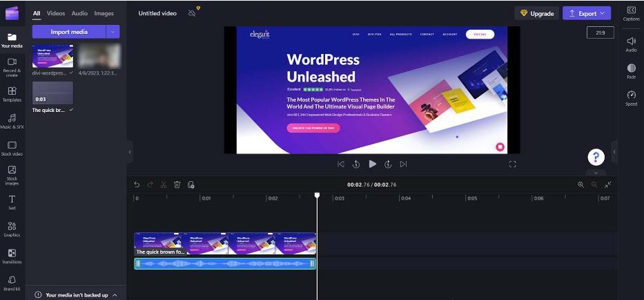Click the duplicate clip icon
The height and width of the screenshot is (300, 644).
191,185
